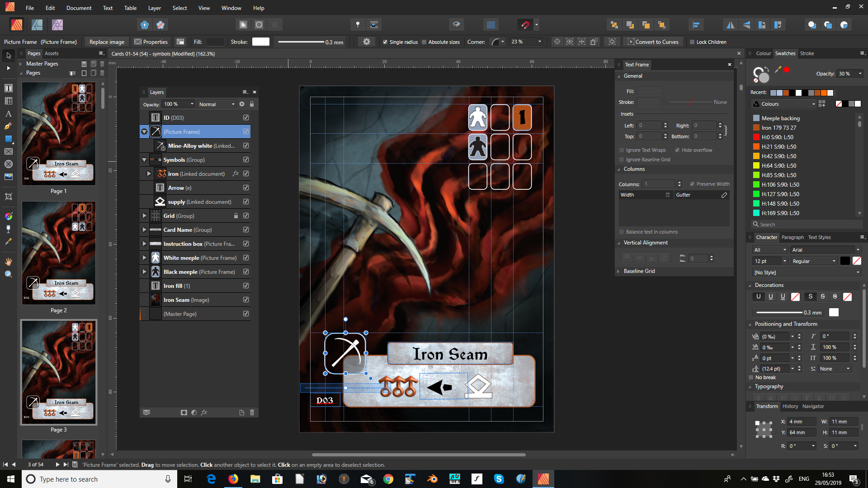Click the swatch Search field
The image size is (868, 488).
click(807, 225)
